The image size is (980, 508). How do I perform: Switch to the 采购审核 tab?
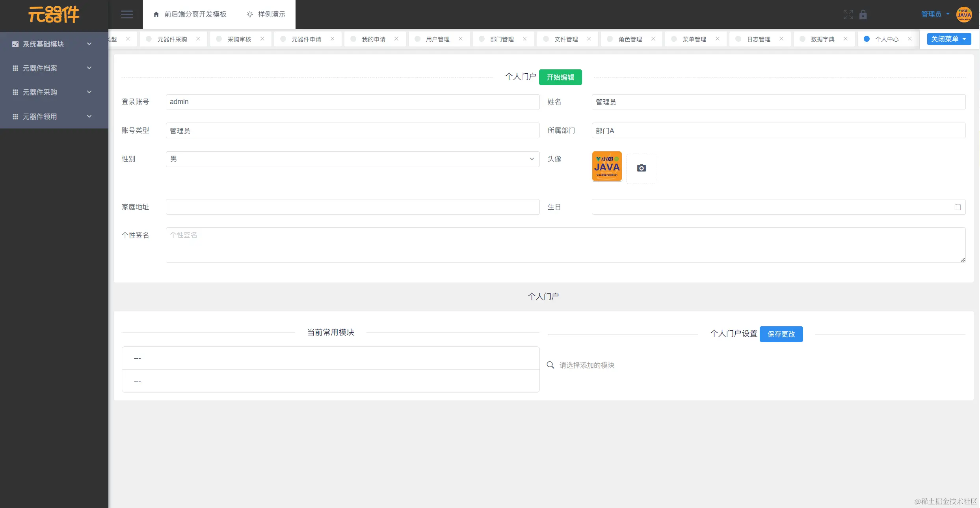coord(239,39)
